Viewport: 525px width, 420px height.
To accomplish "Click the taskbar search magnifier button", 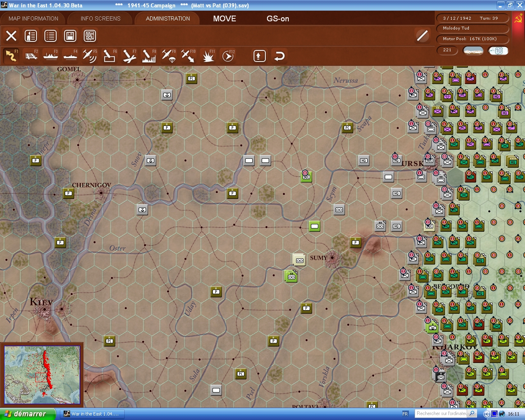I will coord(472,413).
